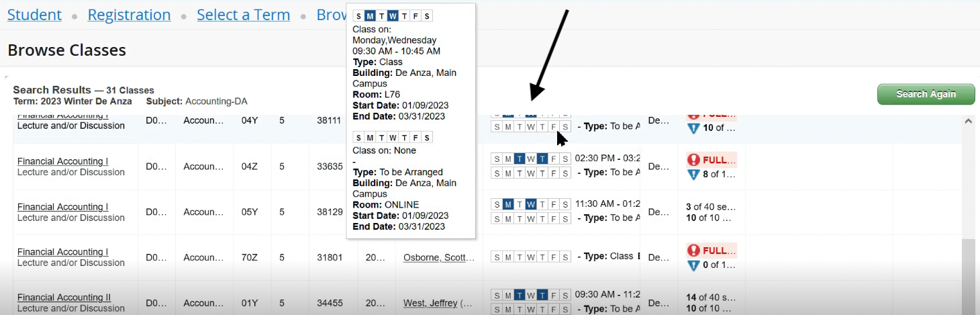Click CRN 38111 cell
This screenshot has height=315, width=980.
tap(330, 121)
